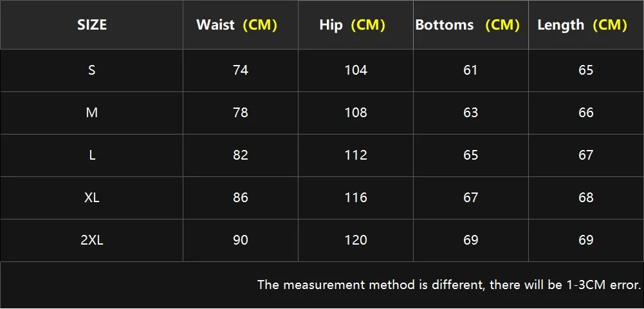Click waist value 86 for size XL
The width and height of the screenshot is (644, 309).
pyautogui.click(x=241, y=198)
